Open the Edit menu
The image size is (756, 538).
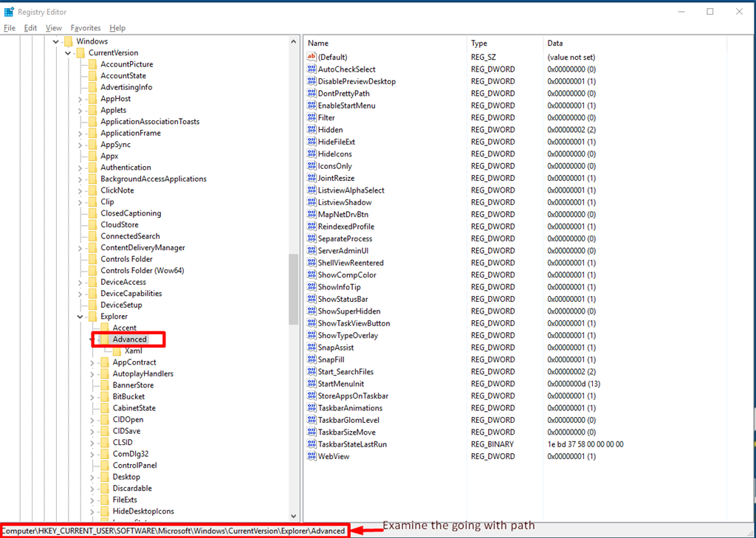pos(30,28)
